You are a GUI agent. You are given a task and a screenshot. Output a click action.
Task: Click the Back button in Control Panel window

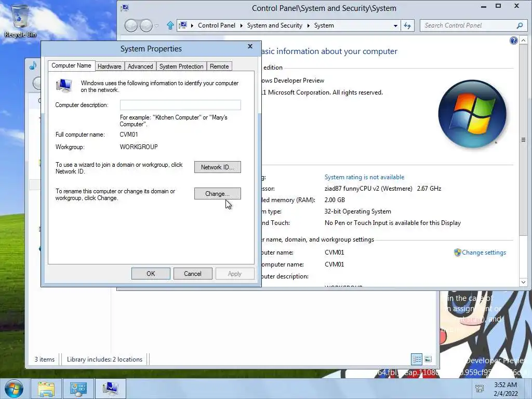[x=131, y=25]
